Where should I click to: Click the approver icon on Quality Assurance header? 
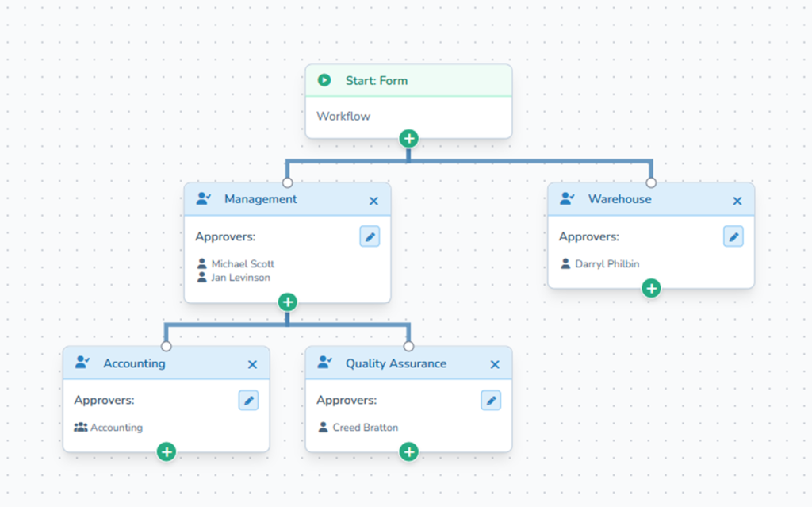[x=324, y=363]
